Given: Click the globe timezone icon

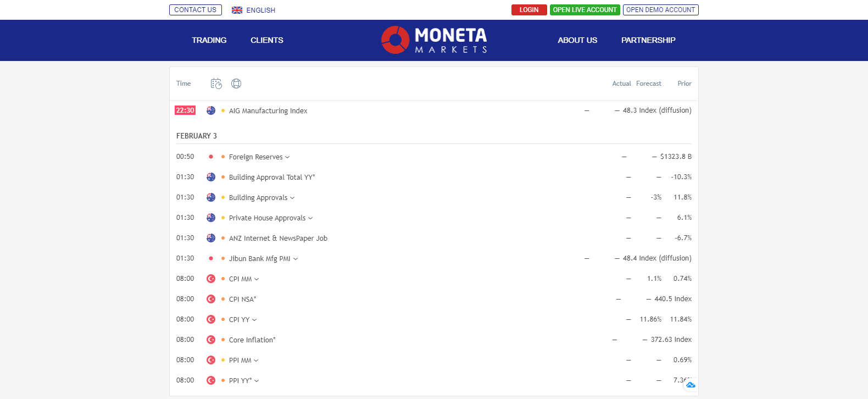Looking at the screenshot, I should 236,83.
